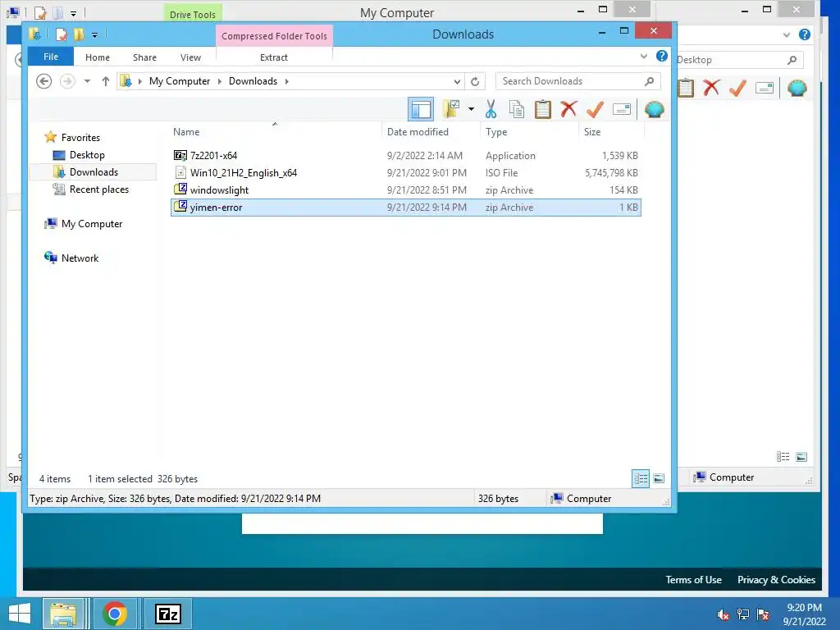This screenshot has width=840, height=630.
Task: Expand the ribbon using the chevron
Action: click(644, 57)
